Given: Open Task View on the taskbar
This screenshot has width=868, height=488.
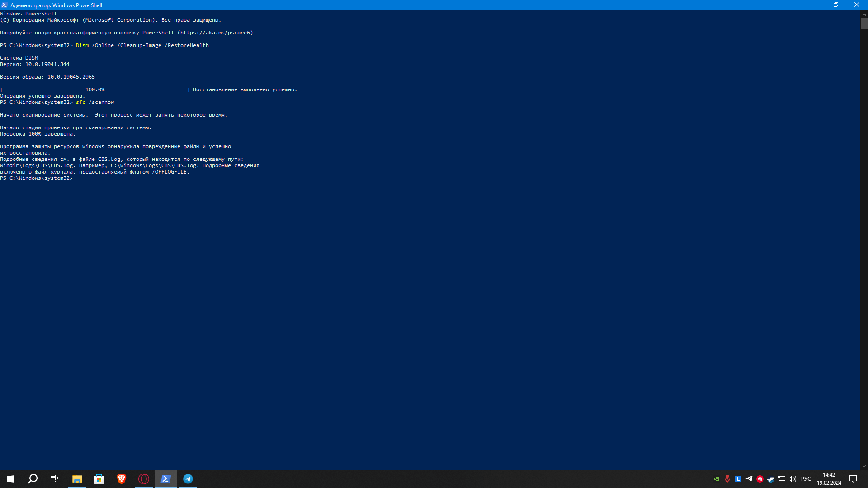Looking at the screenshot, I should 54,479.
